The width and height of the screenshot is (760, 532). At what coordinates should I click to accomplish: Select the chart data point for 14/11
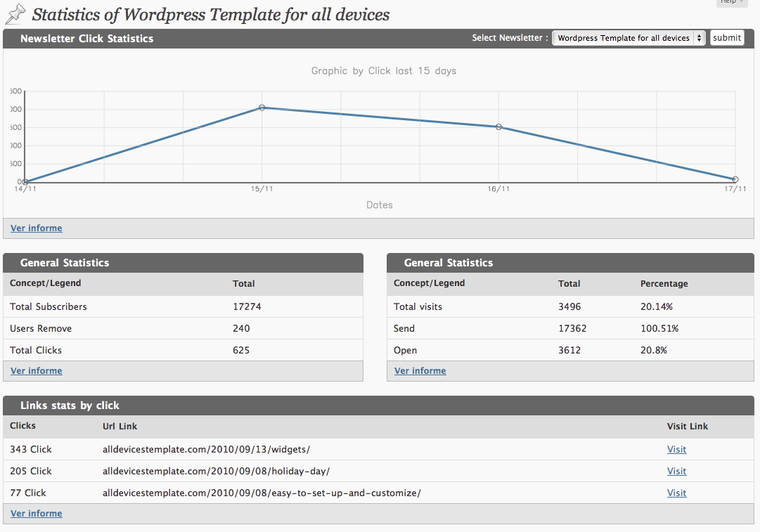pyautogui.click(x=25, y=182)
